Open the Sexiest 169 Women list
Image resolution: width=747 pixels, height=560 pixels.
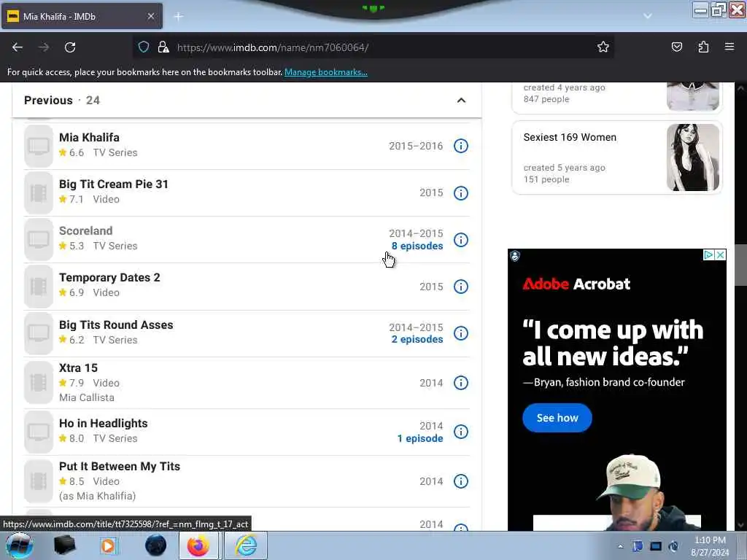[x=570, y=137]
